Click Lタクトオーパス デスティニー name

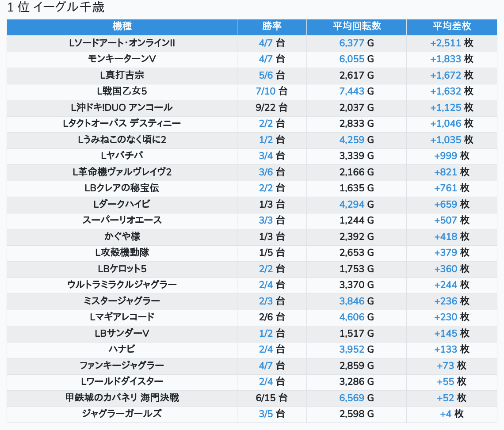[122, 124]
